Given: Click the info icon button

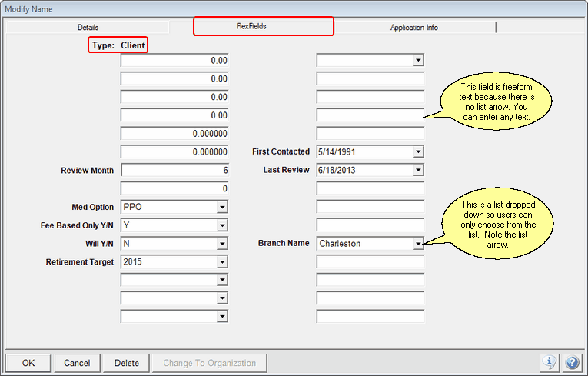Looking at the screenshot, I should point(549,362).
